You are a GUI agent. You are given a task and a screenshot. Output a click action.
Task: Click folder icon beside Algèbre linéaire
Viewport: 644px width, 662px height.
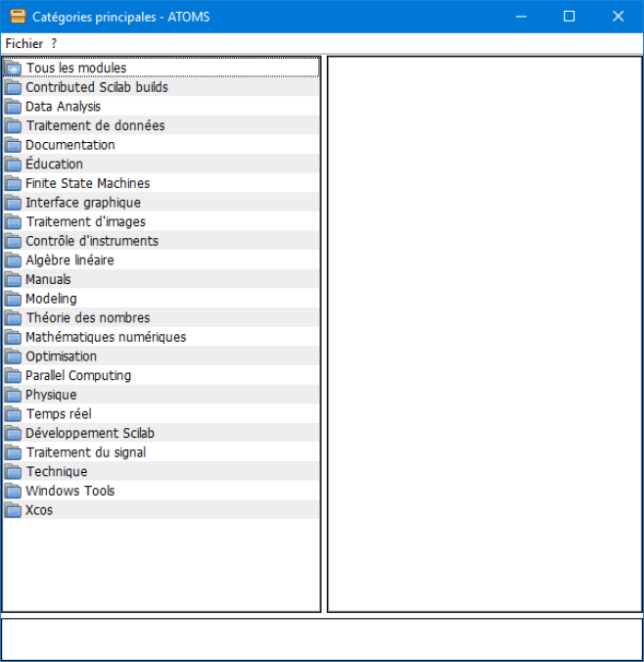(14, 260)
